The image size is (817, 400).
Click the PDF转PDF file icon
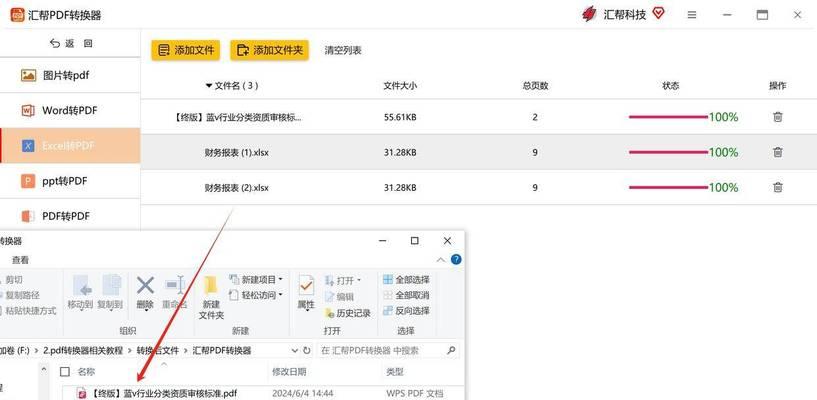pyautogui.click(x=28, y=216)
